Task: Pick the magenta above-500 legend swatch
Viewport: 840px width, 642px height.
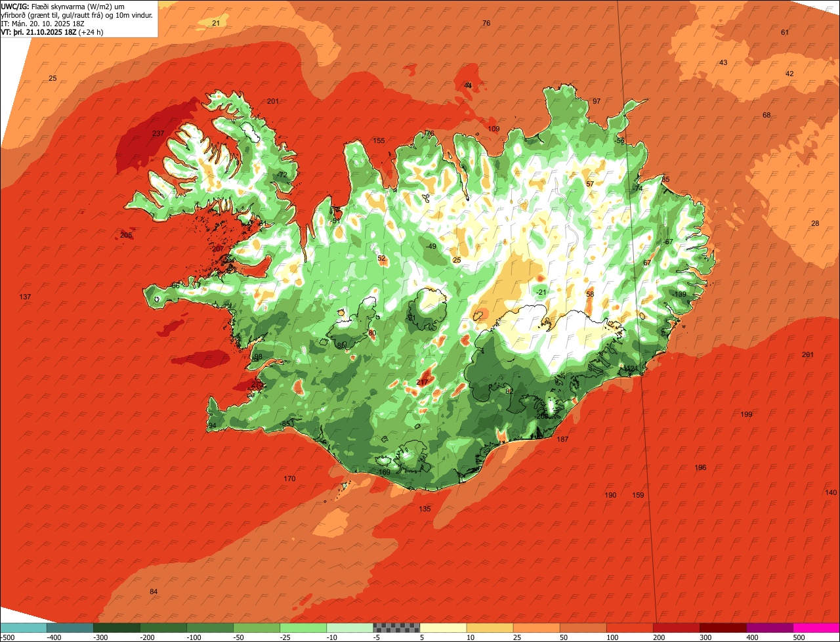Action: (816, 628)
